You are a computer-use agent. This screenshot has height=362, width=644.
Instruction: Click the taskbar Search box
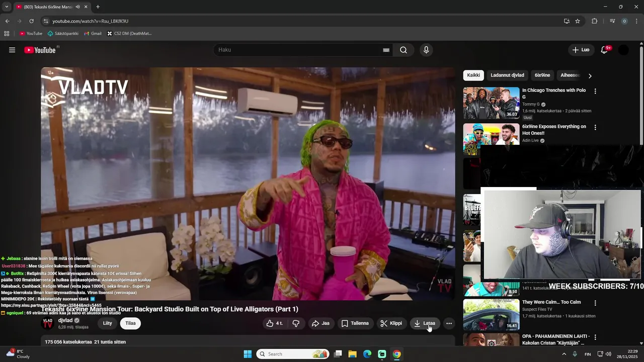pos(293,354)
